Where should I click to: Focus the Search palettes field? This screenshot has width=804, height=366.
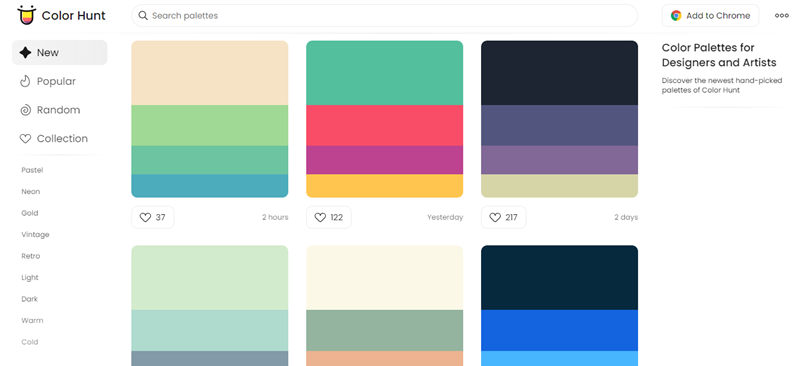pyautogui.click(x=385, y=16)
